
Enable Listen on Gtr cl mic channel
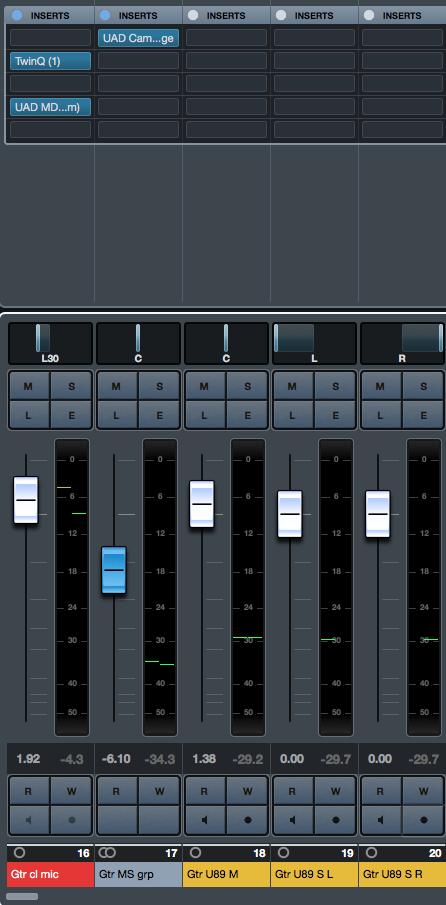click(x=29, y=415)
